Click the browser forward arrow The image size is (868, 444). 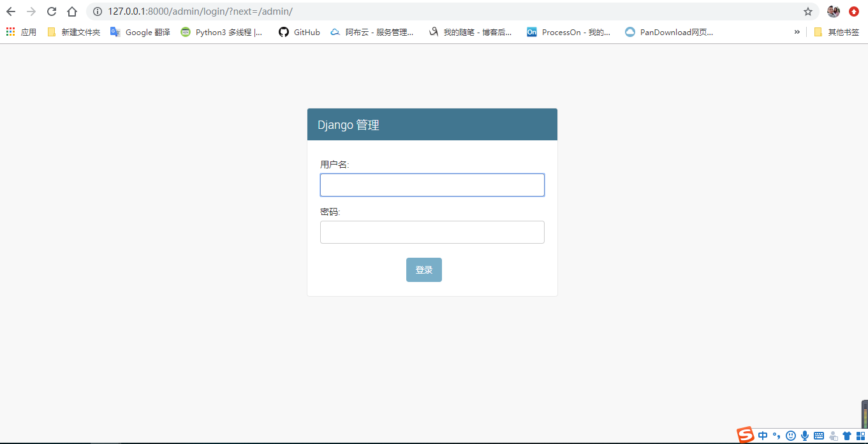click(x=31, y=11)
